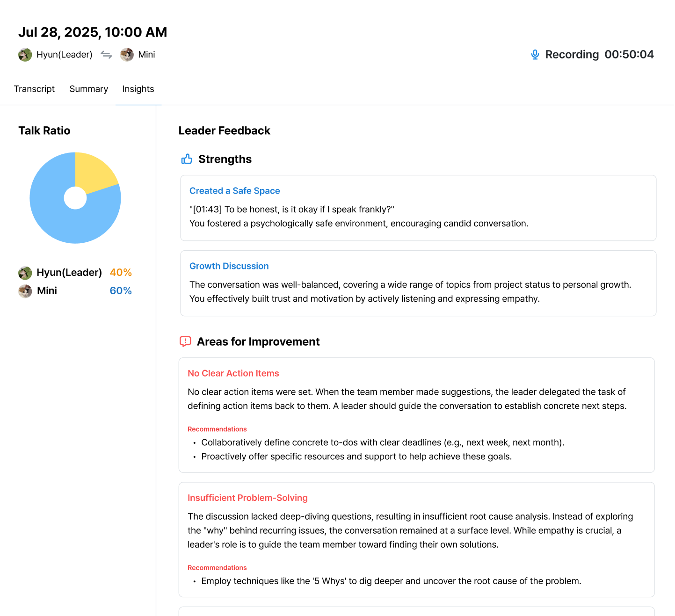Click the Created a Safe Space heading

[x=234, y=191]
